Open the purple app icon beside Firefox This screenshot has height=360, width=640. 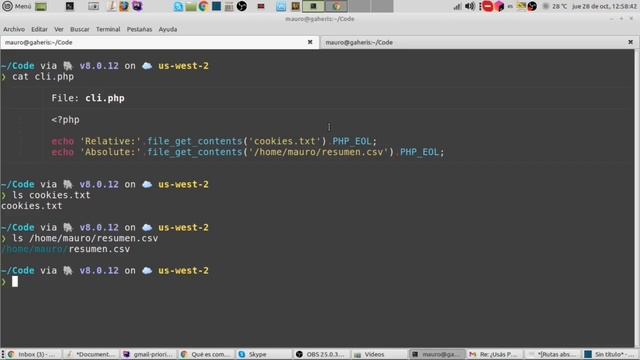(137, 6)
